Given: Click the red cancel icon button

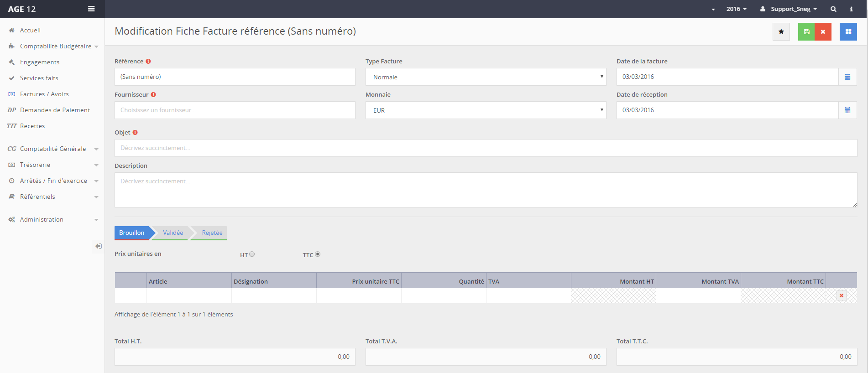Looking at the screenshot, I should tap(823, 31).
